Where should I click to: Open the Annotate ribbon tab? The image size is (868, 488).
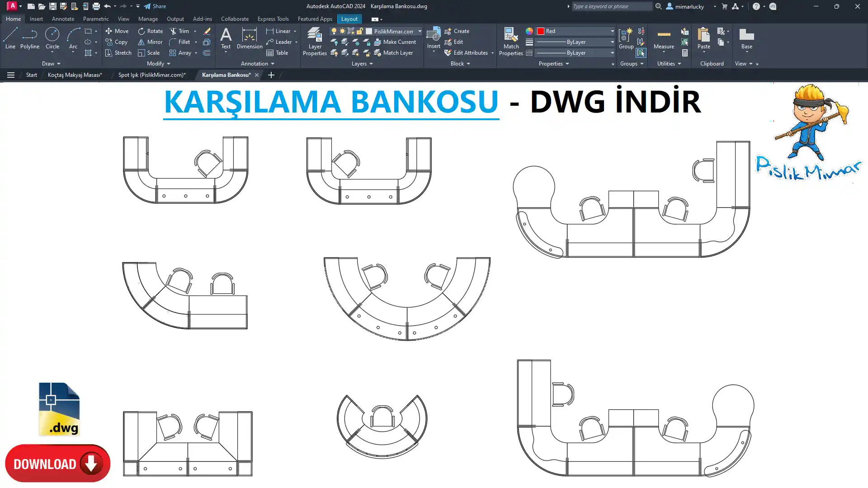tap(63, 19)
